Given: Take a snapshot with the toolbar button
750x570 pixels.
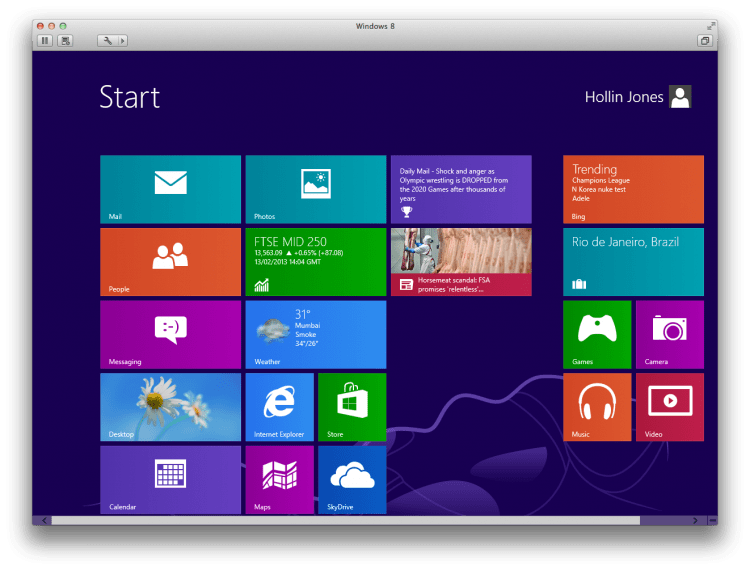Looking at the screenshot, I should click(66, 41).
